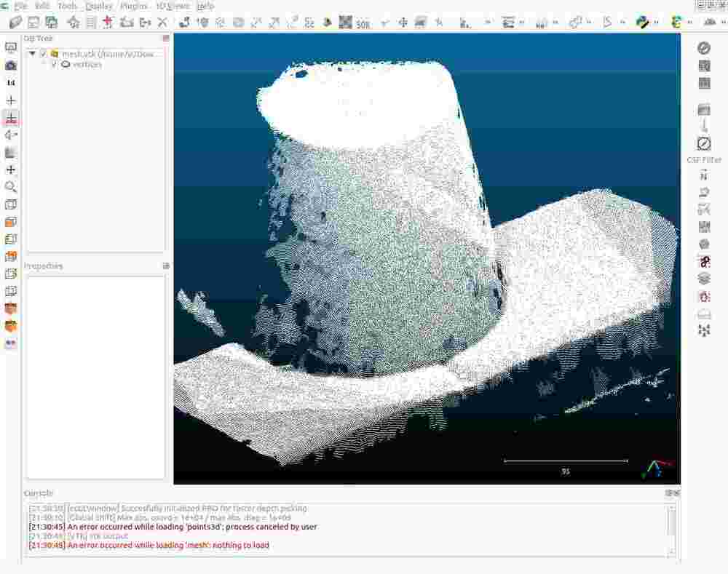Click the Delete (X) toolbar icon
This screenshot has width=728, height=574.
tap(162, 23)
